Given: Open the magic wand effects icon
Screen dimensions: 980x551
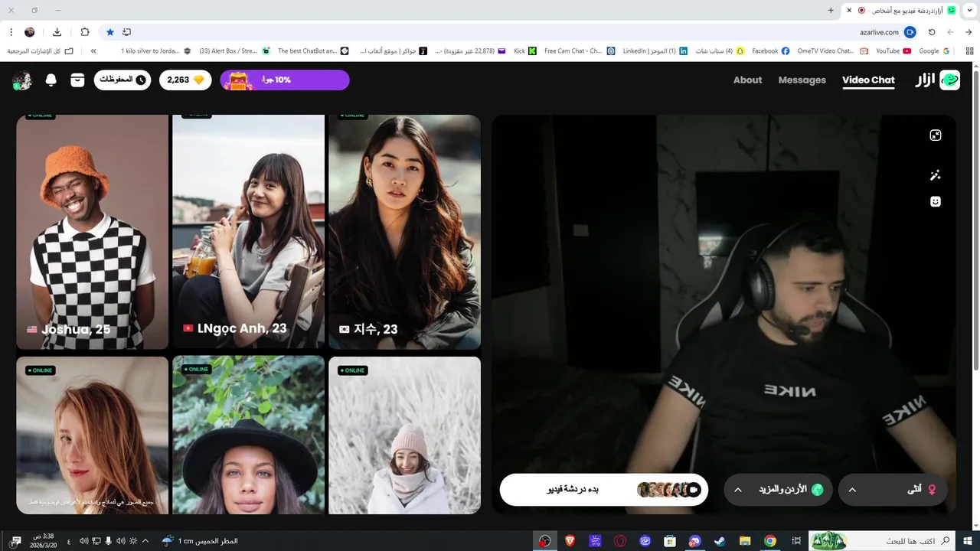Looking at the screenshot, I should [935, 175].
